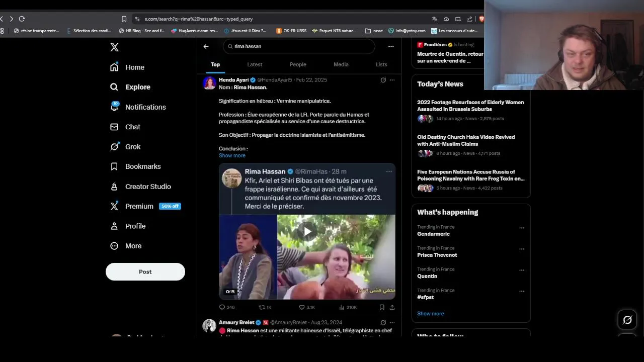The image size is (644, 362).
Task: Open 'résine transparente' bookmark
Action: (36, 31)
